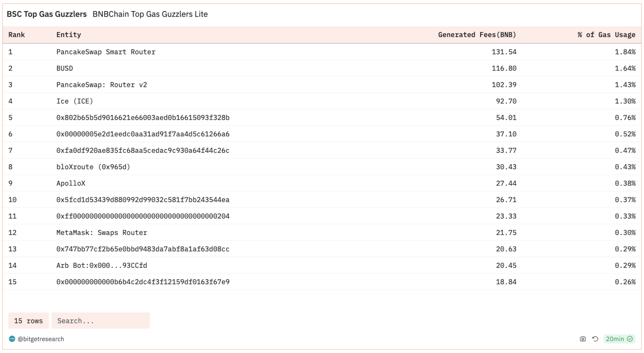
Task: Select the BSC Top Gas Guzzlers title
Action: tap(48, 14)
